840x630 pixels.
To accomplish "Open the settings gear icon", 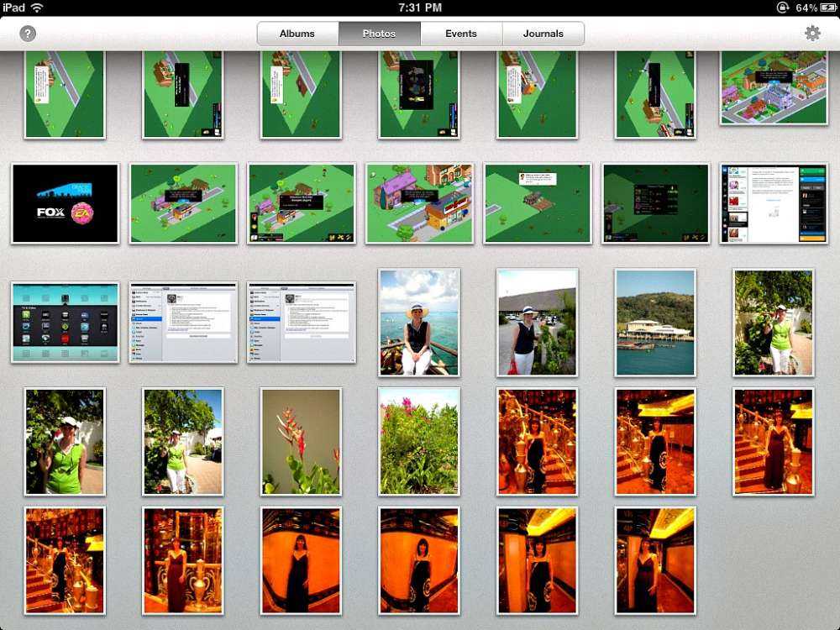I will point(811,34).
